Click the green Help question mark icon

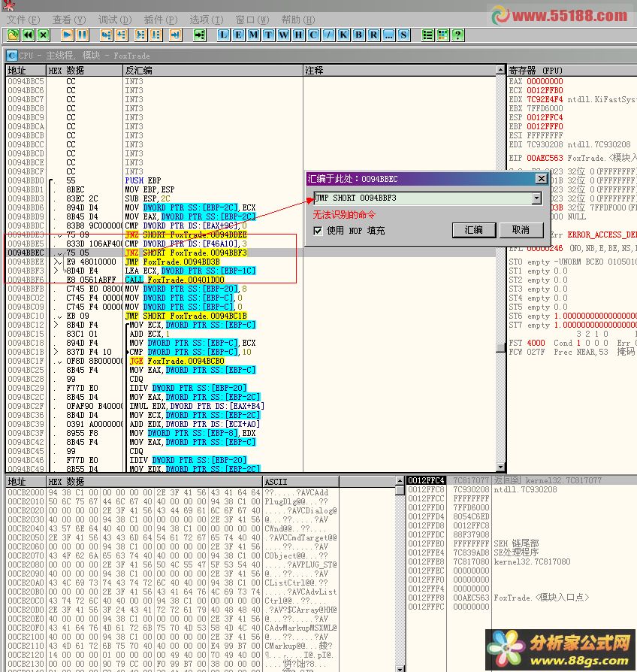[457, 35]
